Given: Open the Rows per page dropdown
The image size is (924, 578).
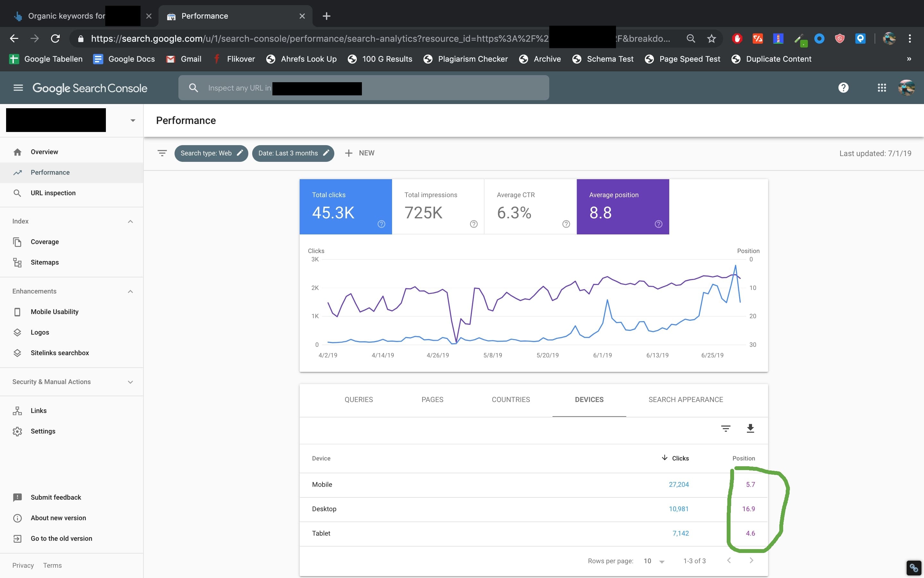Looking at the screenshot, I should click(x=654, y=561).
